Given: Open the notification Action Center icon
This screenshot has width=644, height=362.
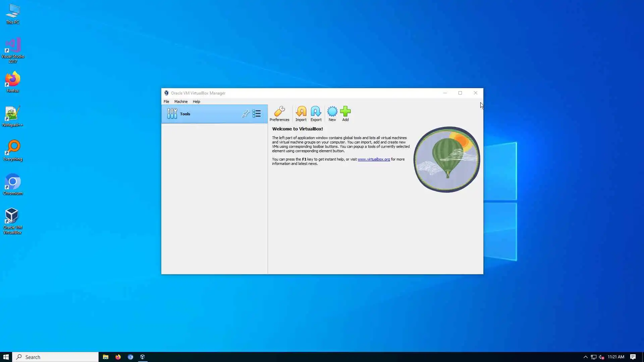Looking at the screenshot, I should [633, 357].
